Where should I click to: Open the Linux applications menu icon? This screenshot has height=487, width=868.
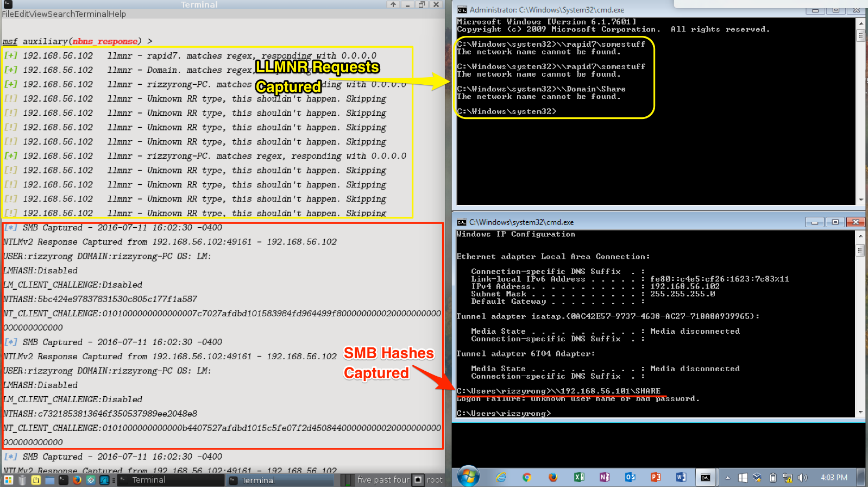click(8, 480)
